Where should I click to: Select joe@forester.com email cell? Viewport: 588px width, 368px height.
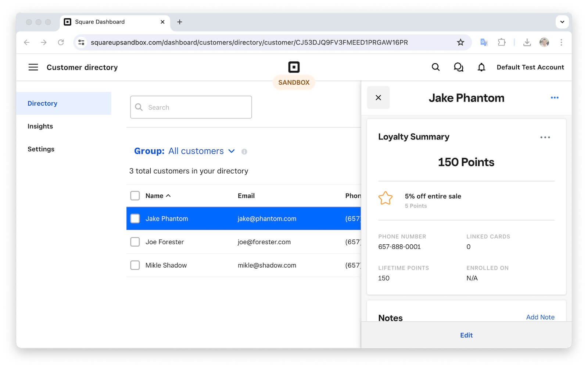264,242
